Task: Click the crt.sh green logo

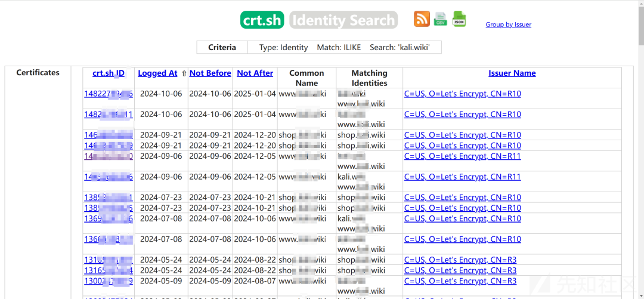Action: [262, 20]
